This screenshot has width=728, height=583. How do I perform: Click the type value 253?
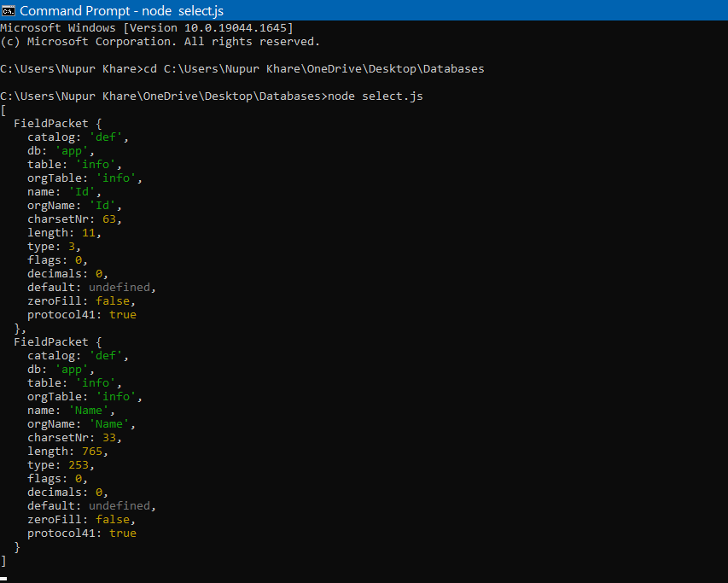point(80,464)
